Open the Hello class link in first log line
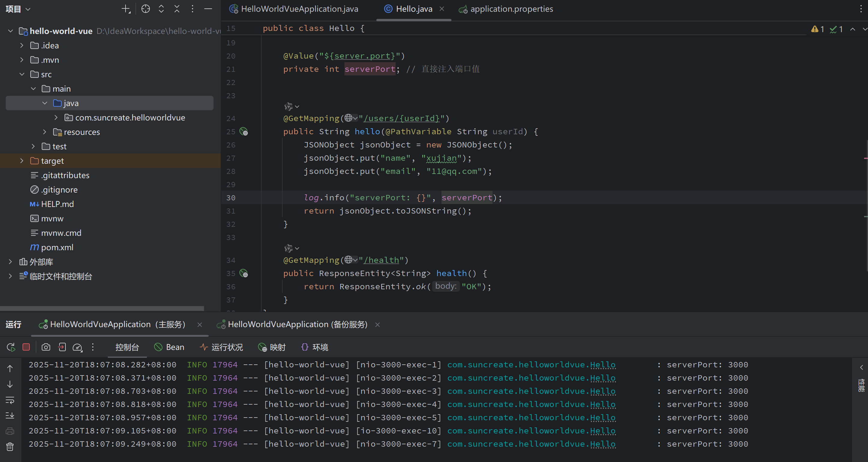Screen dimensions: 868x462 tap(602, 365)
